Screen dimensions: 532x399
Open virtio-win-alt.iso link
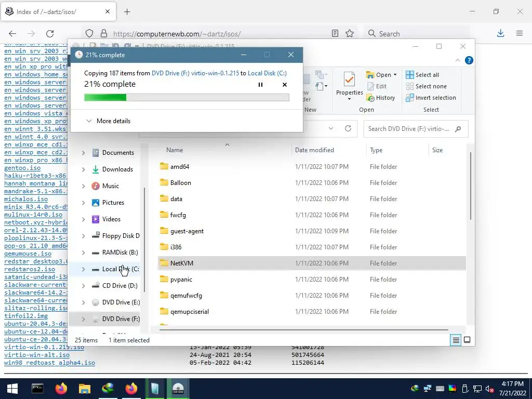[x=37, y=355]
